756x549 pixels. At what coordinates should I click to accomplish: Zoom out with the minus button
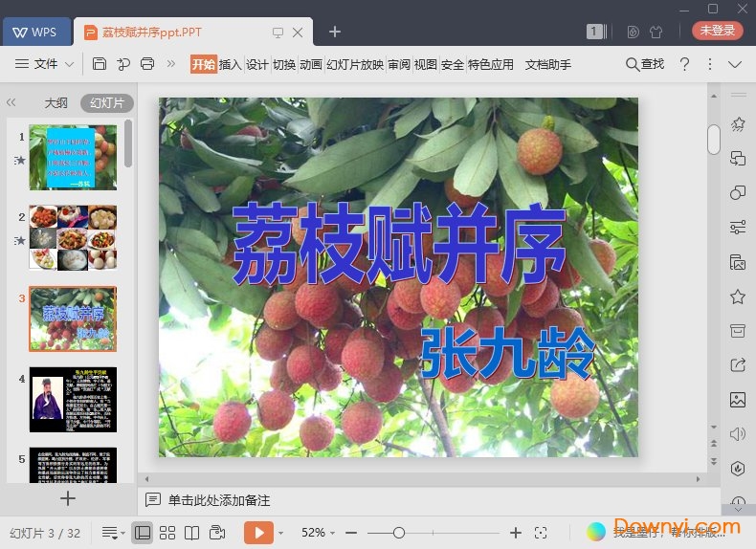click(x=351, y=533)
